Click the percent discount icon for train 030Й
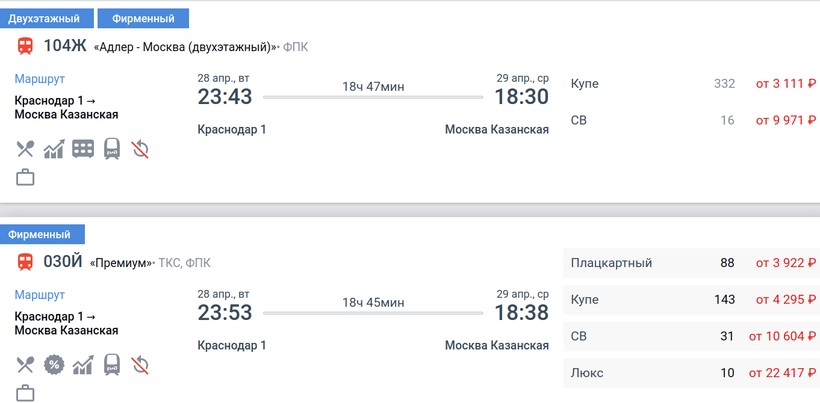The width and height of the screenshot is (820, 403). click(x=54, y=365)
